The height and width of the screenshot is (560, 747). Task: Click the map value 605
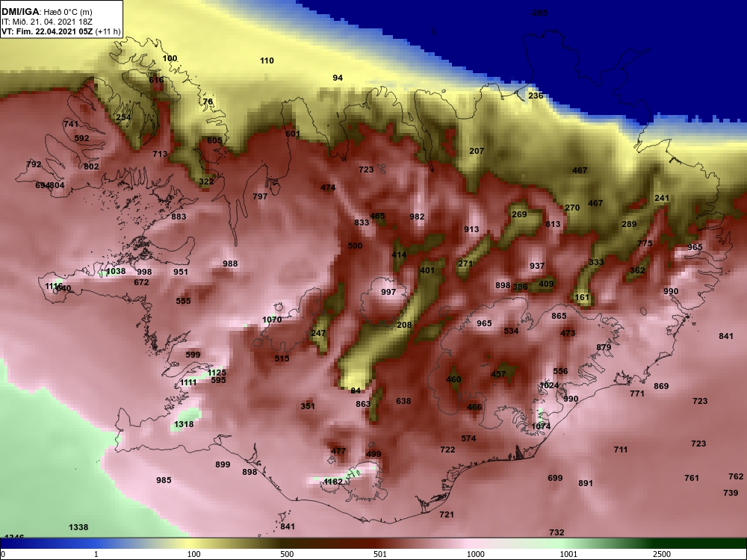pyautogui.click(x=214, y=140)
